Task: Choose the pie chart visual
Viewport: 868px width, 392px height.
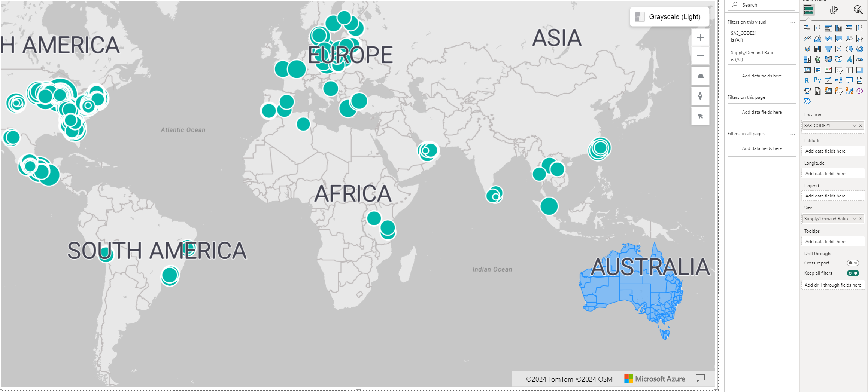Action: pyautogui.click(x=849, y=49)
